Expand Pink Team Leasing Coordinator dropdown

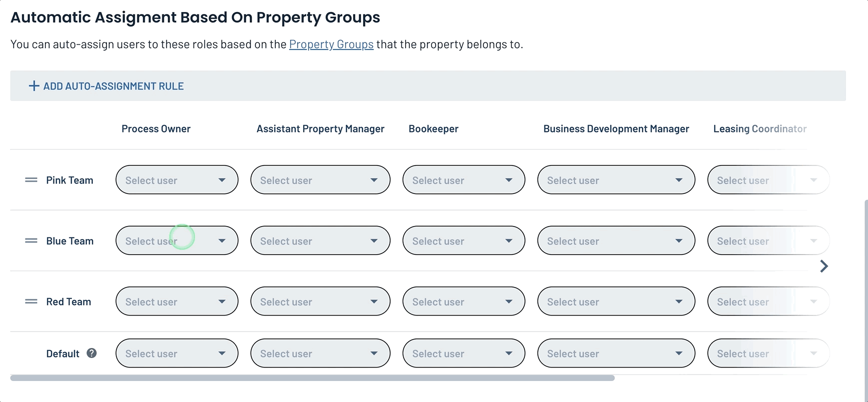768,180
